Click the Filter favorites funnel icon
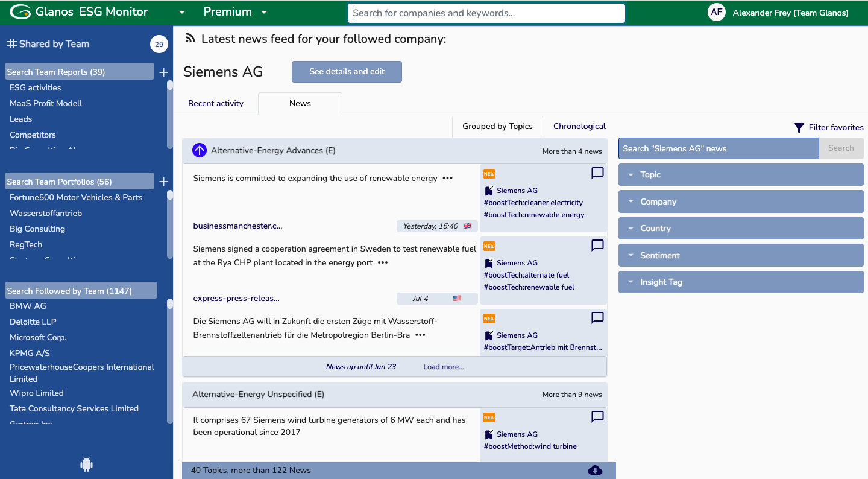Image resolution: width=868 pixels, height=479 pixels. click(799, 128)
